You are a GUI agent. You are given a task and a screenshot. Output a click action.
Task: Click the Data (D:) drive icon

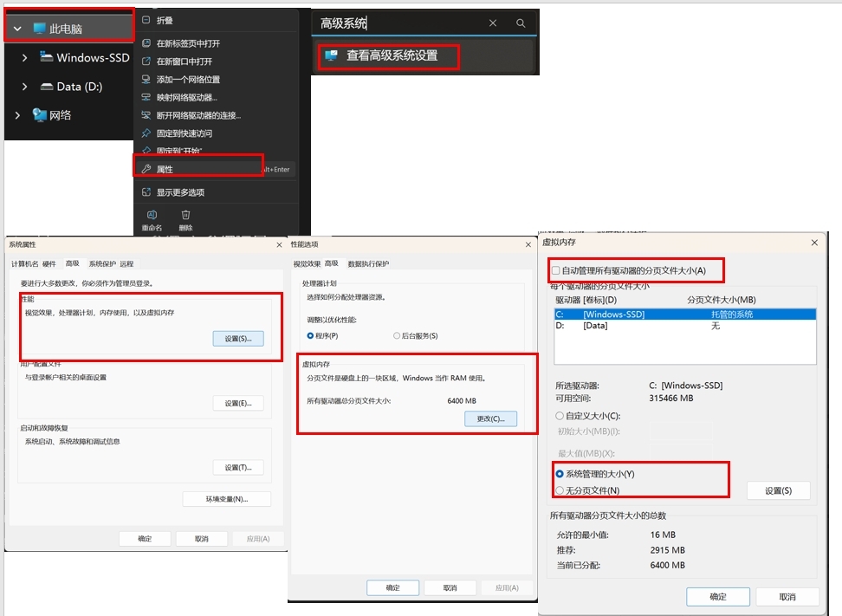coord(47,87)
